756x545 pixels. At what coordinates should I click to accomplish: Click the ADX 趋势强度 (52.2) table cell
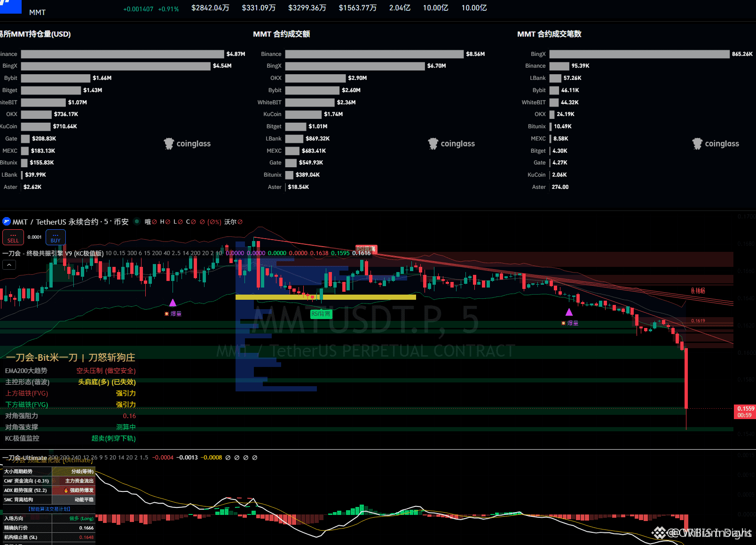tap(27, 490)
